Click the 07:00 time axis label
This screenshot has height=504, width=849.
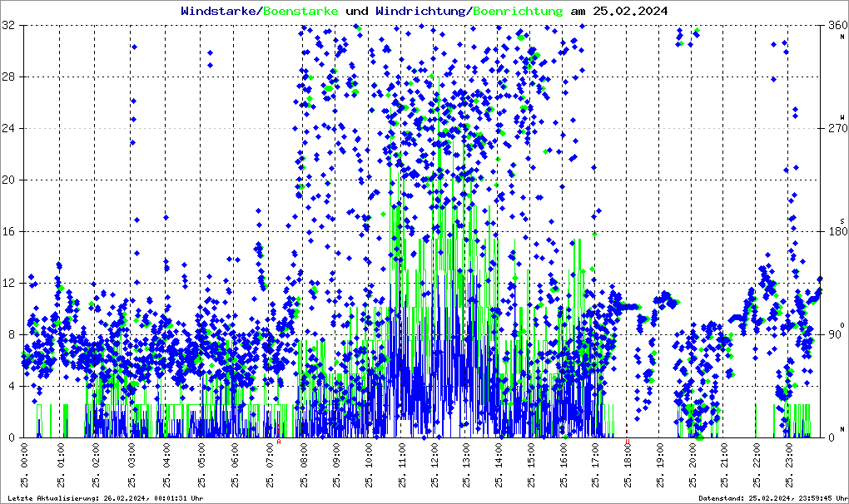coord(271,465)
